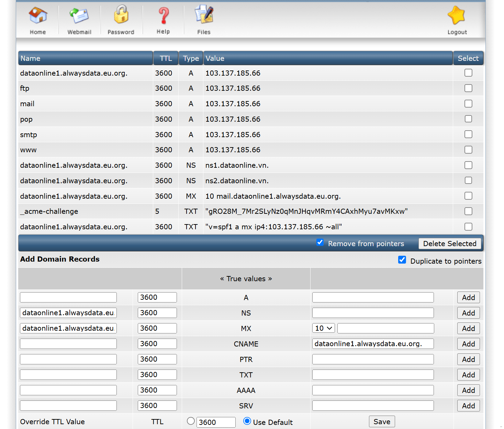Open the MX priority dropdown

pos(323,328)
